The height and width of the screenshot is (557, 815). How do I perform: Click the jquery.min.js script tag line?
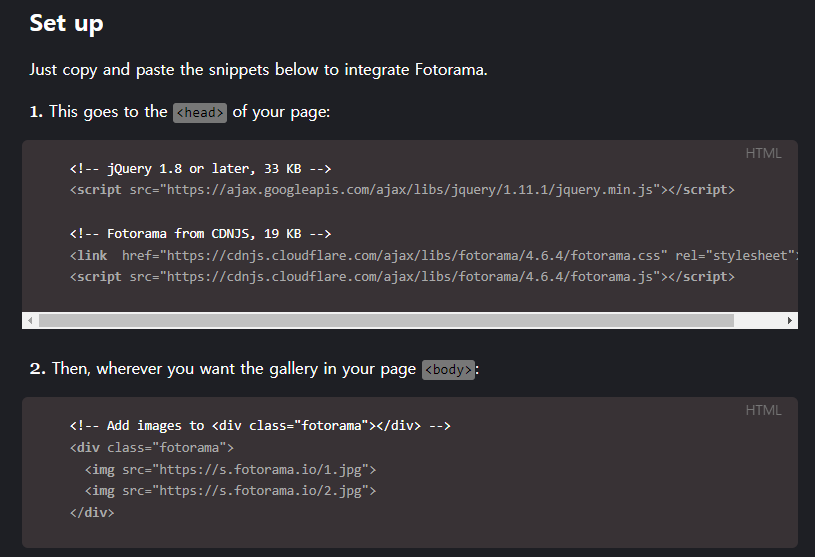point(402,190)
